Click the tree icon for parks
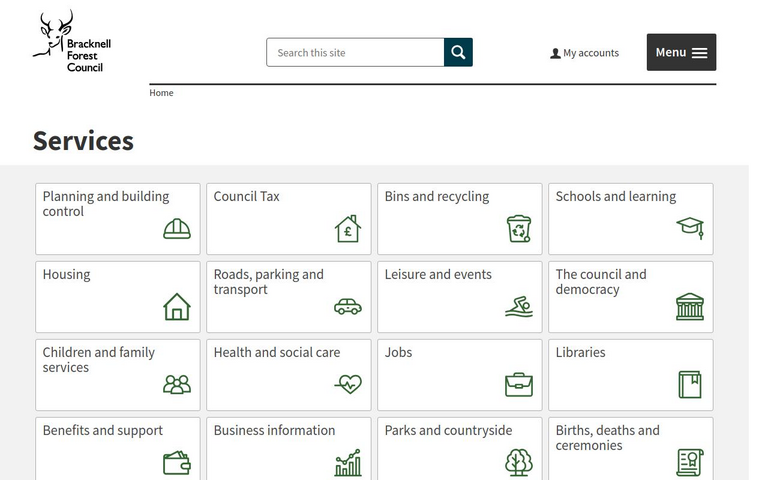768x480 pixels. [x=519, y=462]
